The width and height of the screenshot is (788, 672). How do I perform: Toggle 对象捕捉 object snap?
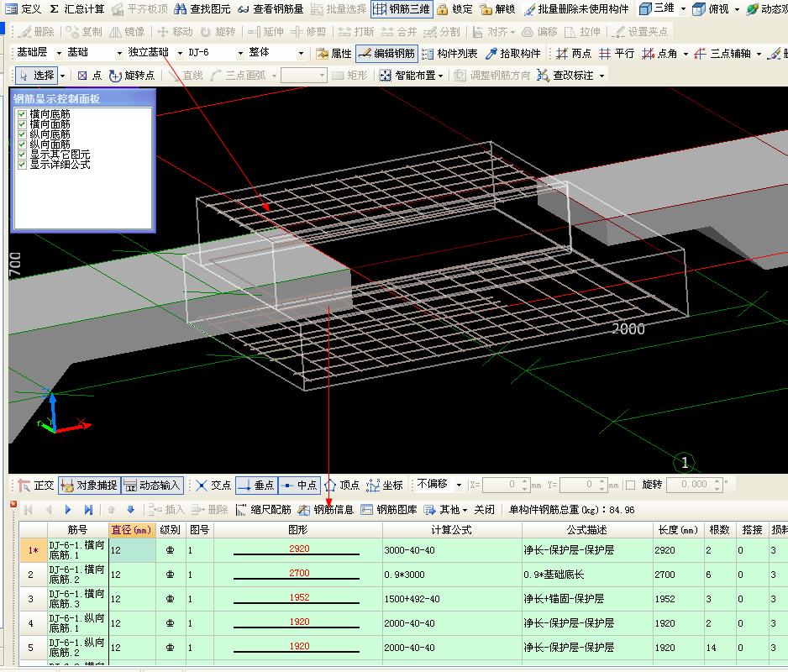pos(89,485)
